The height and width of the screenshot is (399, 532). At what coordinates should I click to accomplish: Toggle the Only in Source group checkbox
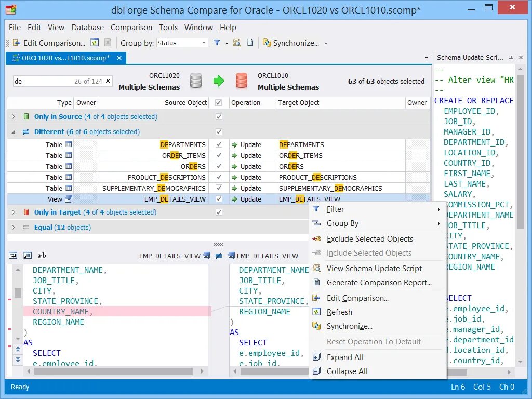pyautogui.click(x=219, y=117)
